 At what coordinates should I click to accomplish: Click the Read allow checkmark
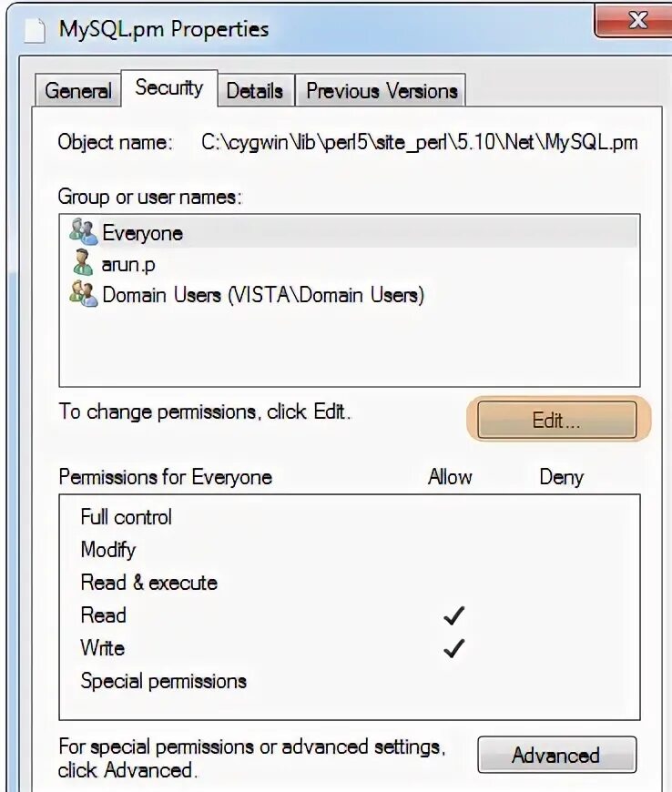453,616
